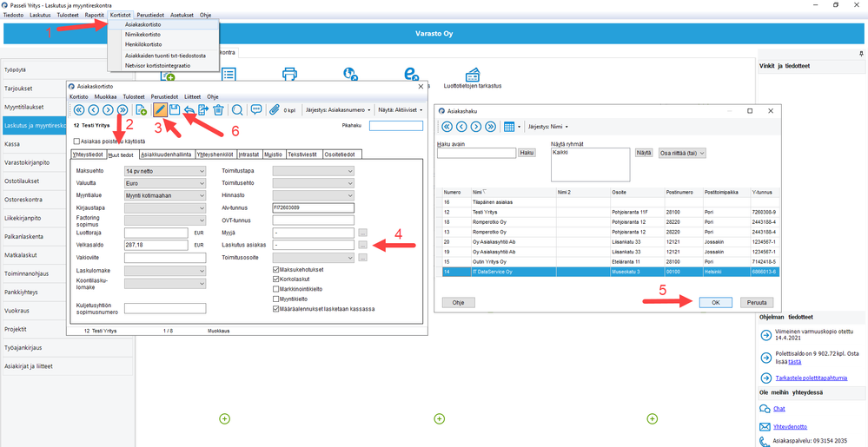Expand the Hinnasto dropdown
This screenshot has height=447, width=868.
tap(313, 195)
